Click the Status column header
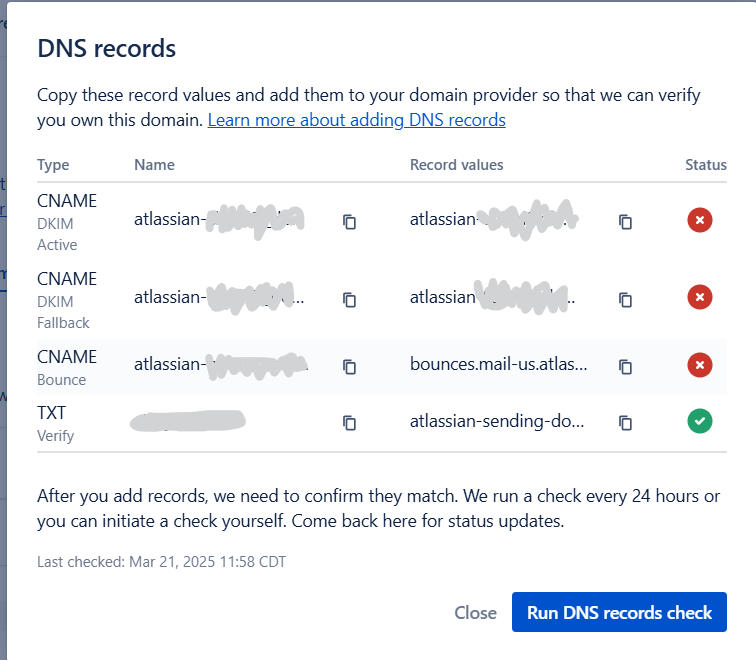 pos(706,165)
